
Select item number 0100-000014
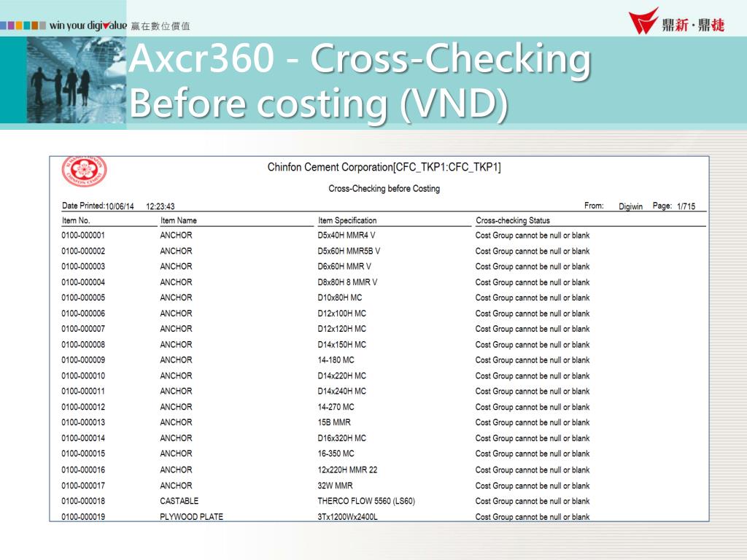point(83,438)
